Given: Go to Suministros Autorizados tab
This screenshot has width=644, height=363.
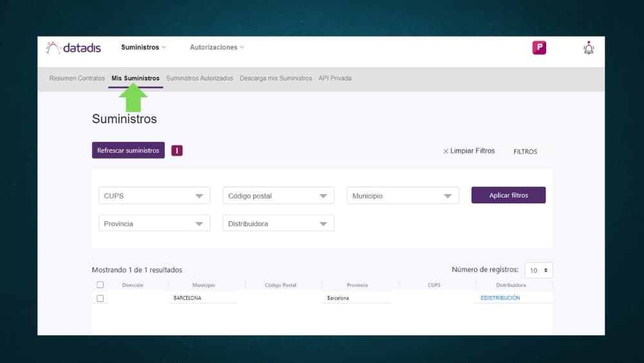Looking at the screenshot, I should [200, 79].
